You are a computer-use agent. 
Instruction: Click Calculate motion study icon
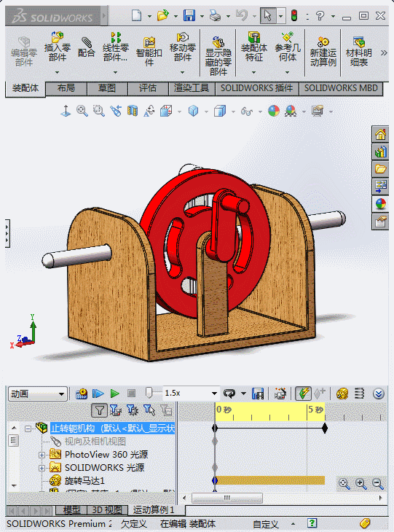(x=82, y=394)
